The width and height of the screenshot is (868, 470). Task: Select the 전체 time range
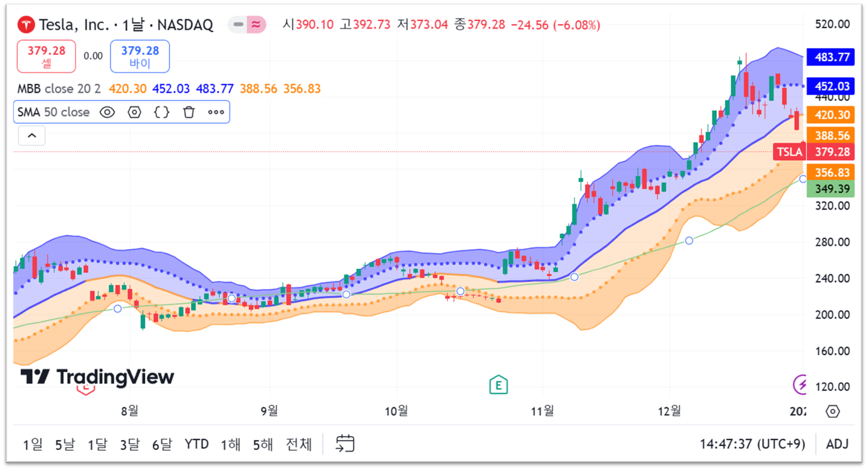point(299,444)
